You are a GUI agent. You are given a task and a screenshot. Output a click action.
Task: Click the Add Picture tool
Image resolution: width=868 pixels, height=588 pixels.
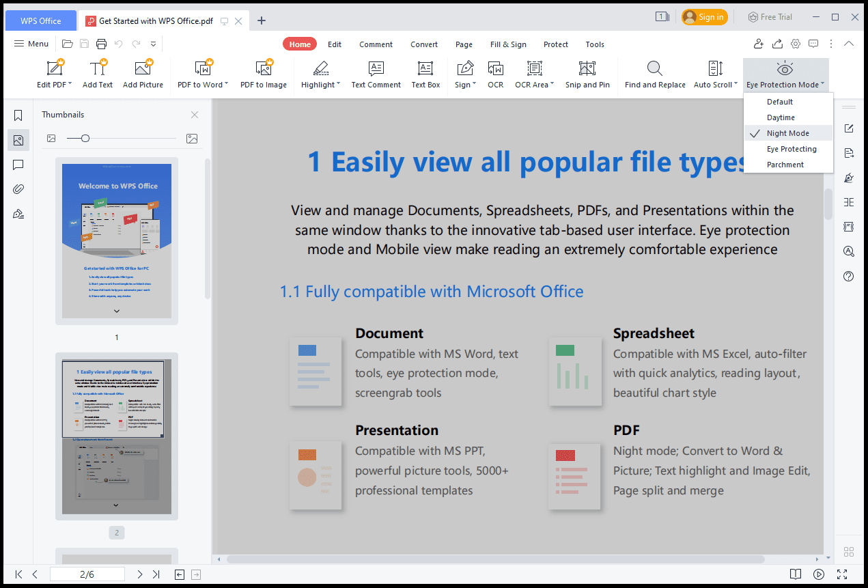(x=143, y=74)
